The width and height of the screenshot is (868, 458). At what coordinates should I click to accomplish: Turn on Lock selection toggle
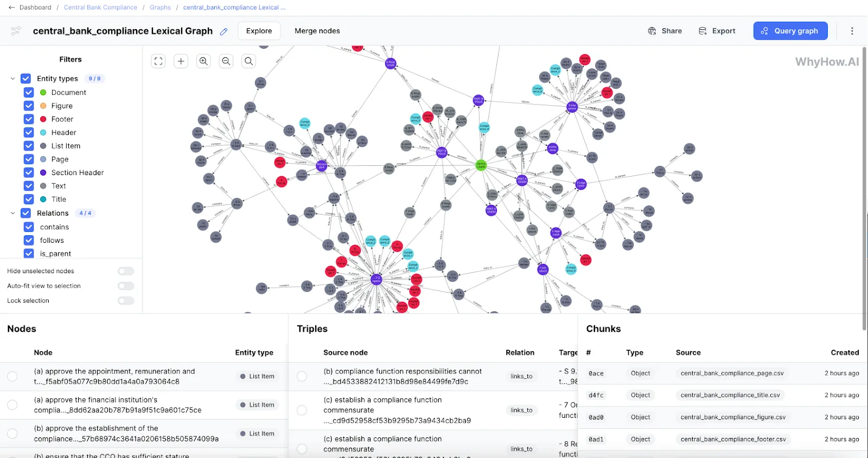coord(126,301)
